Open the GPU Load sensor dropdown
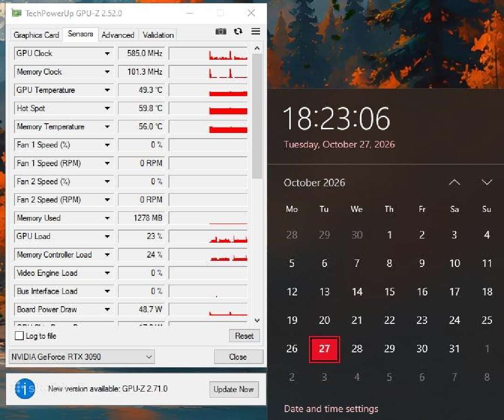 point(107,236)
